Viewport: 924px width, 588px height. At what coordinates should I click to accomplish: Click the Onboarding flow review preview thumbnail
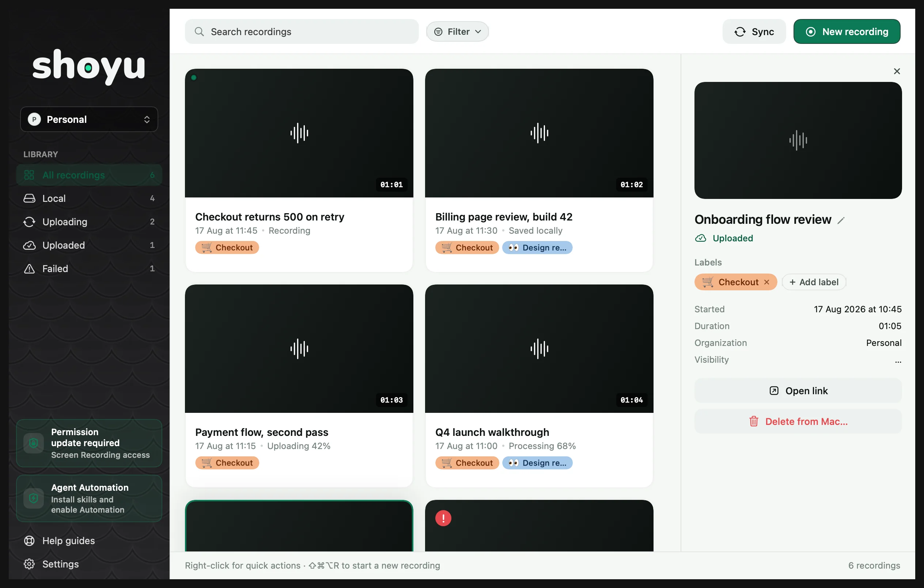point(798,140)
